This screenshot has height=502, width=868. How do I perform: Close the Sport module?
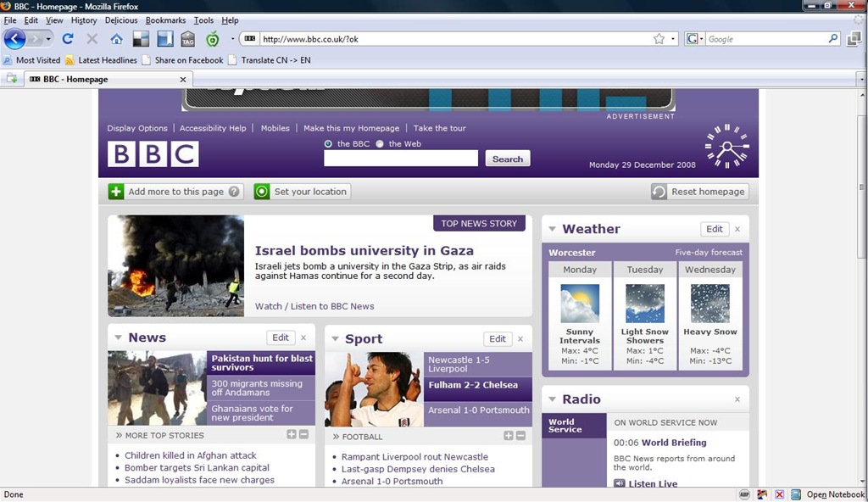pos(520,338)
